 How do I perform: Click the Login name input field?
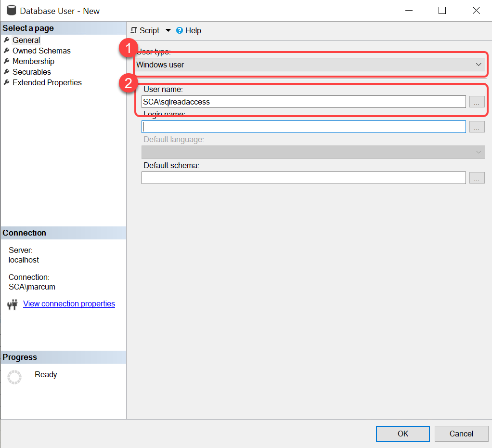point(303,127)
